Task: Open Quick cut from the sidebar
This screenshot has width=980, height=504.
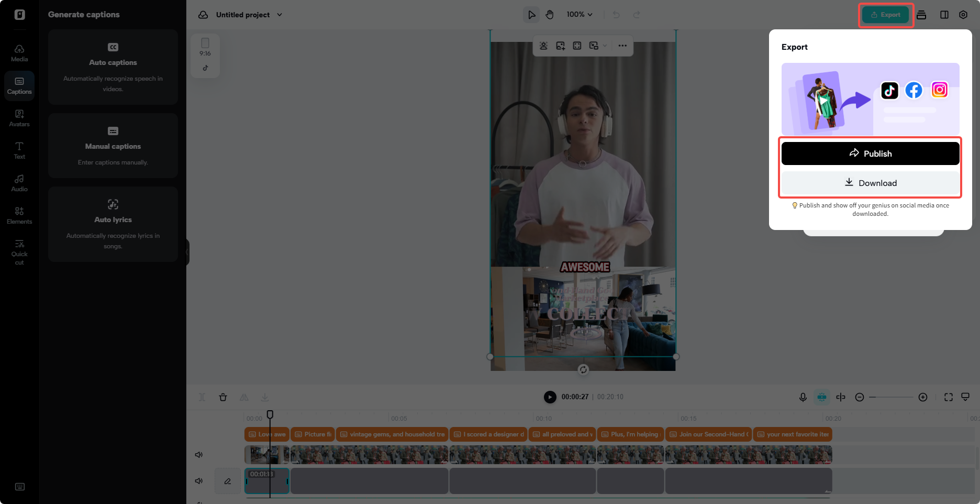Action: pos(19,252)
